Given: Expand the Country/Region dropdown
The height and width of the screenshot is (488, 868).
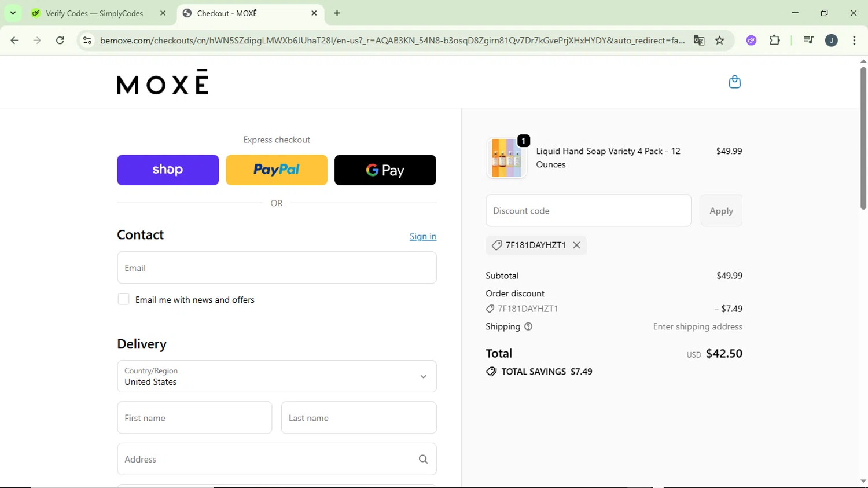Looking at the screenshot, I should click(x=277, y=376).
